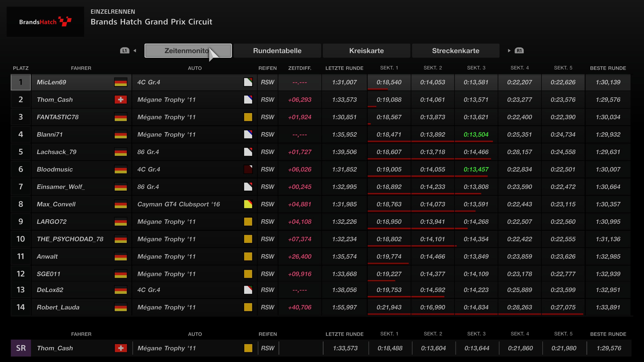Screen dimensions: 644x362
Task: Click the German flag next to Anwalt
Action: 121,257
